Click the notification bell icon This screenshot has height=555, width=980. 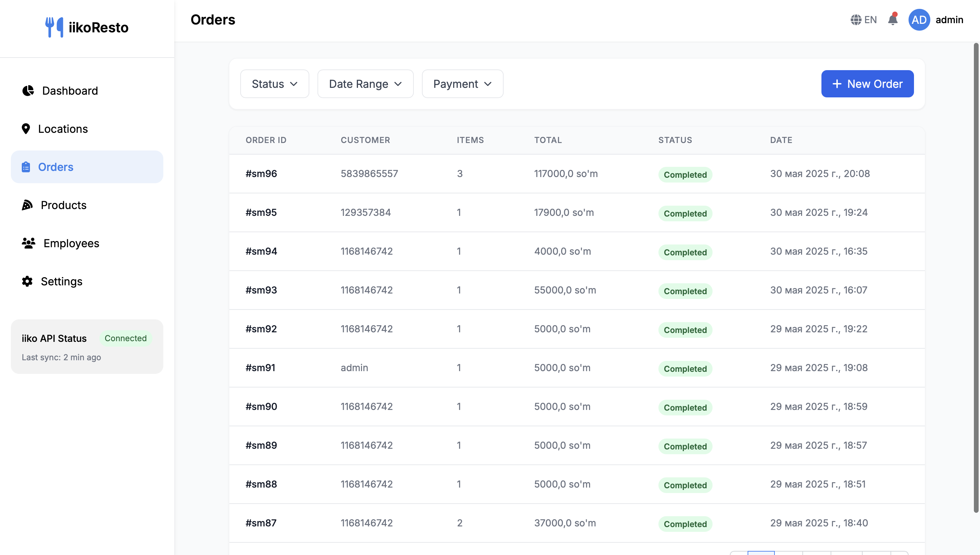tap(893, 19)
